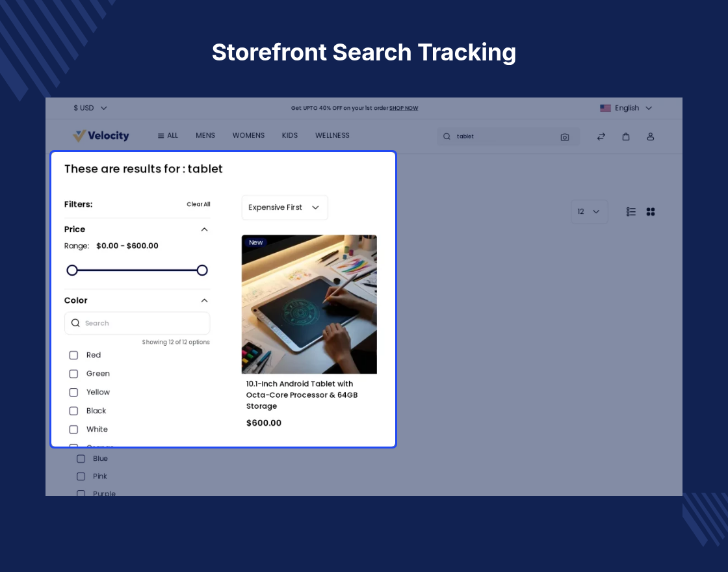Collapse the Price filter section
728x572 pixels.
pyautogui.click(x=204, y=229)
